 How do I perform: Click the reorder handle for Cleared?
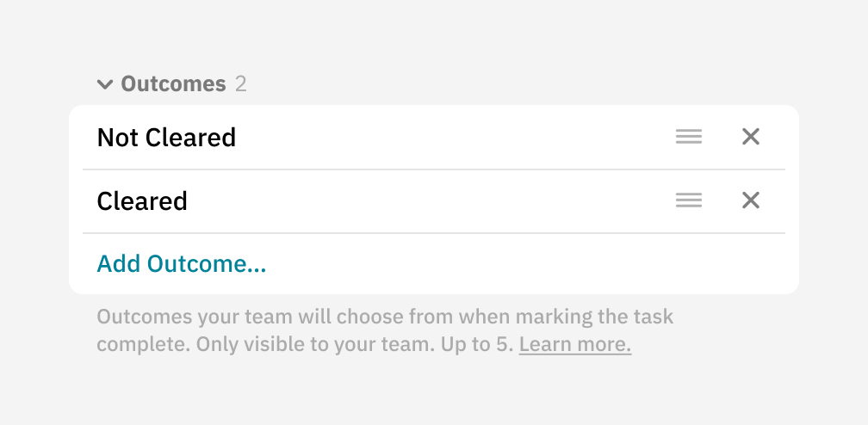point(689,200)
